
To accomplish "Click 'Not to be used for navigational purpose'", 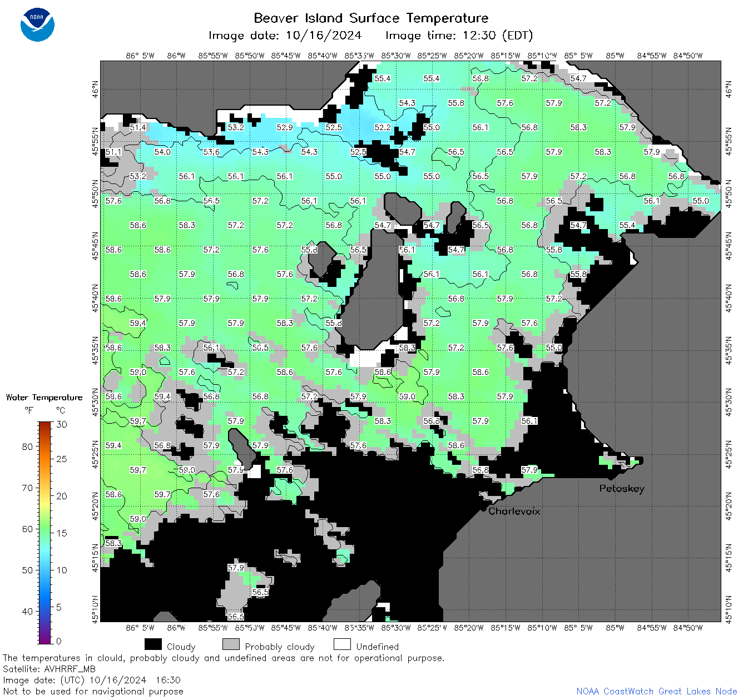I will [93, 691].
